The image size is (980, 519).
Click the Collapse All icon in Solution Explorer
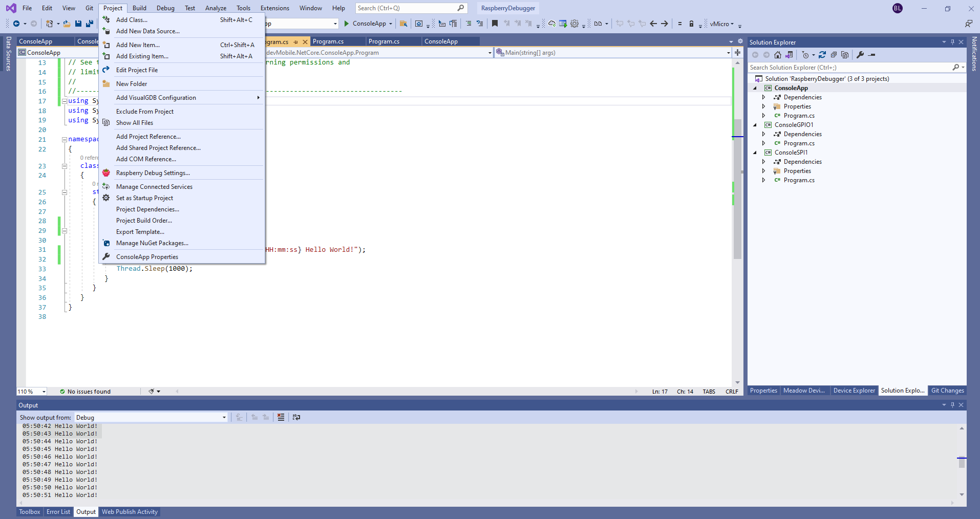click(834, 55)
